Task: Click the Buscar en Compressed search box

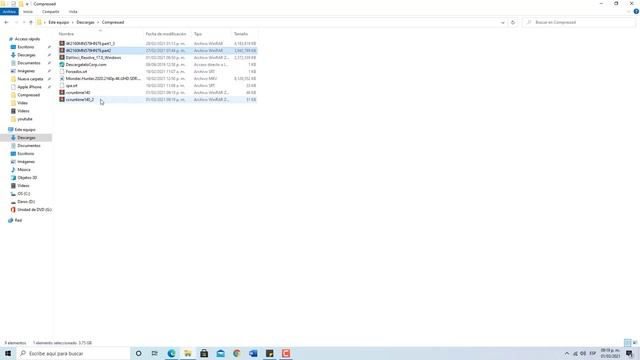Action: click(580, 22)
